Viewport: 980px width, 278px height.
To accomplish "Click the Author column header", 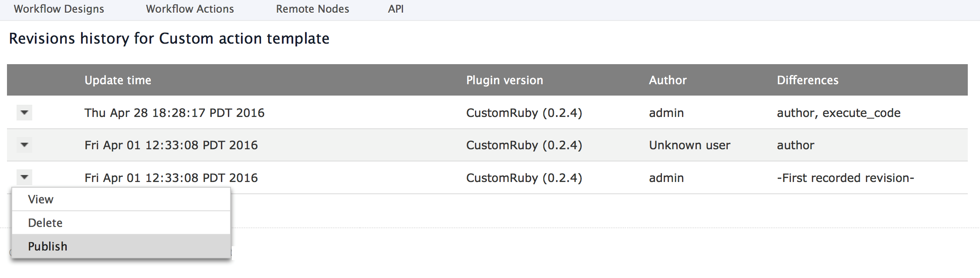I will coord(668,80).
